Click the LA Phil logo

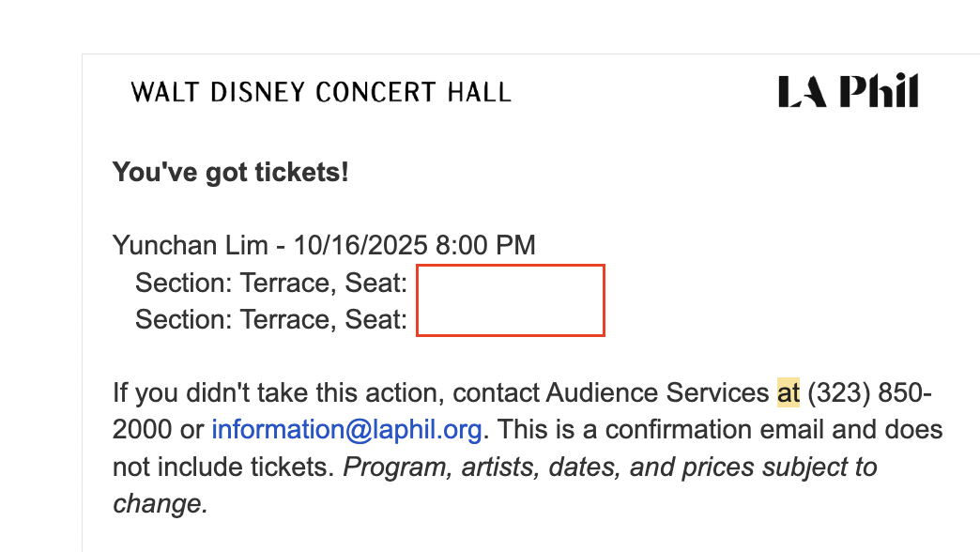coord(848,92)
